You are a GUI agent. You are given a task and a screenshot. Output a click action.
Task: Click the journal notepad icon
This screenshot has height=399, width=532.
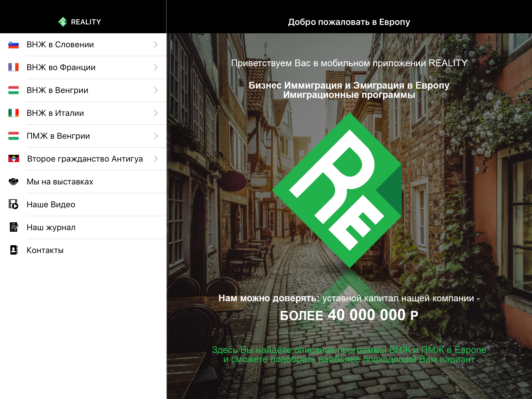(x=14, y=227)
